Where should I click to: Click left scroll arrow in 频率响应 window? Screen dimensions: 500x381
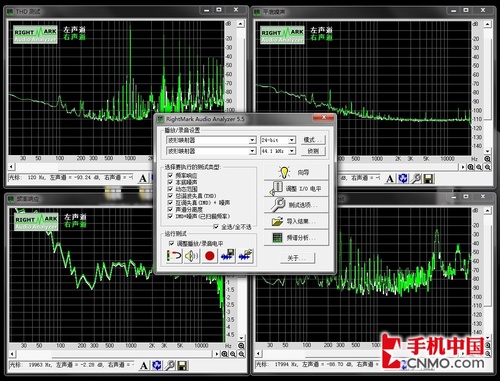tap(12, 354)
